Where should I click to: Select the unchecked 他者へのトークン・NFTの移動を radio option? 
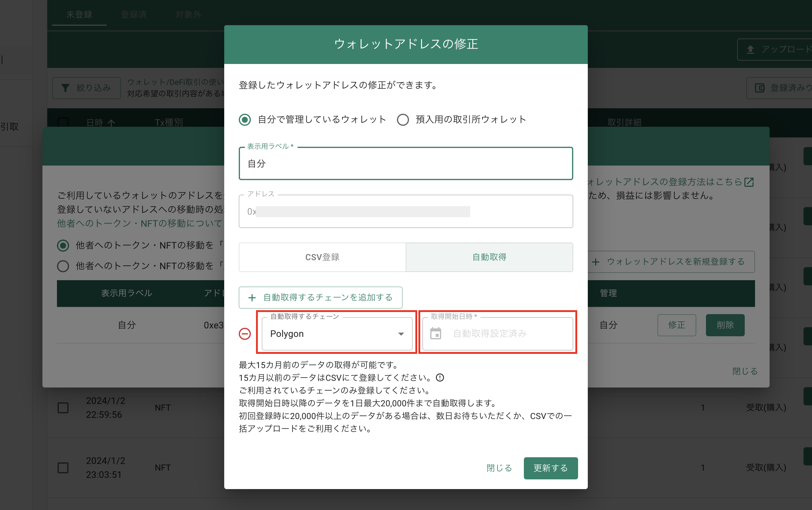tap(63, 266)
